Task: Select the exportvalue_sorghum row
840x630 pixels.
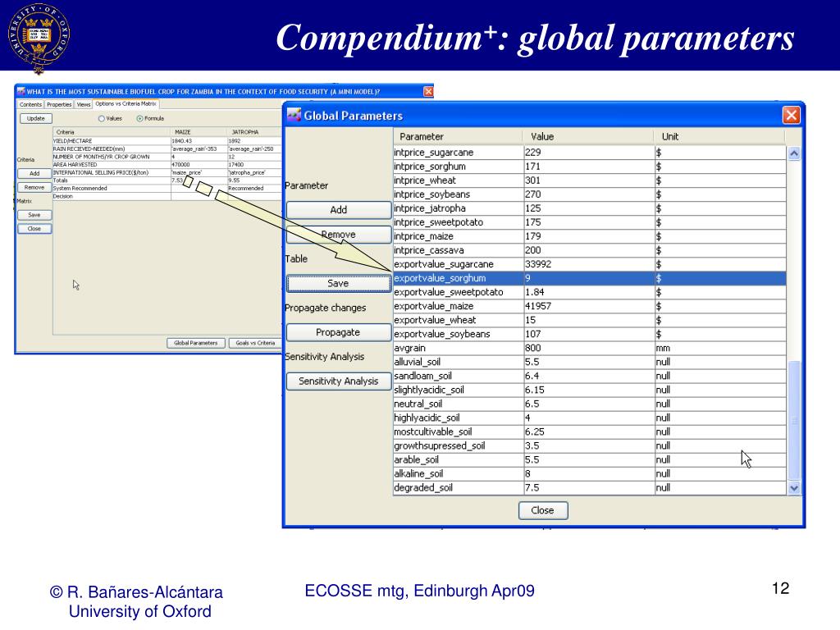Action: 590,279
